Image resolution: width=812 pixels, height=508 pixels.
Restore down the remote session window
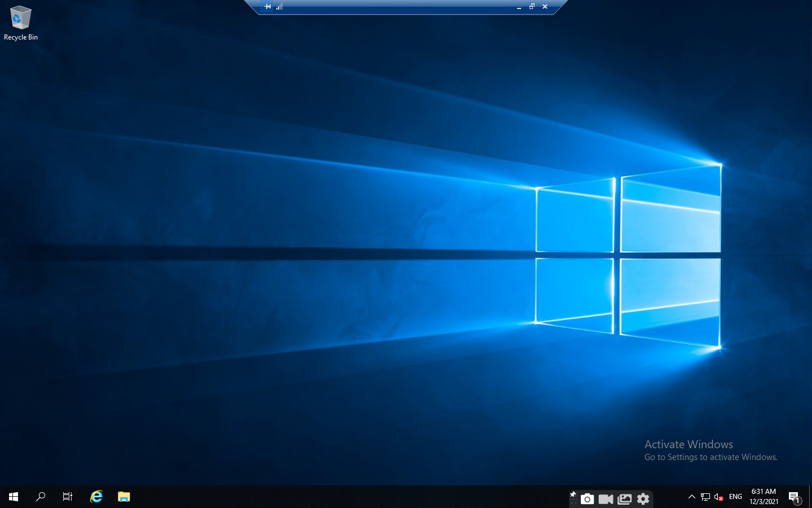pos(532,7)
